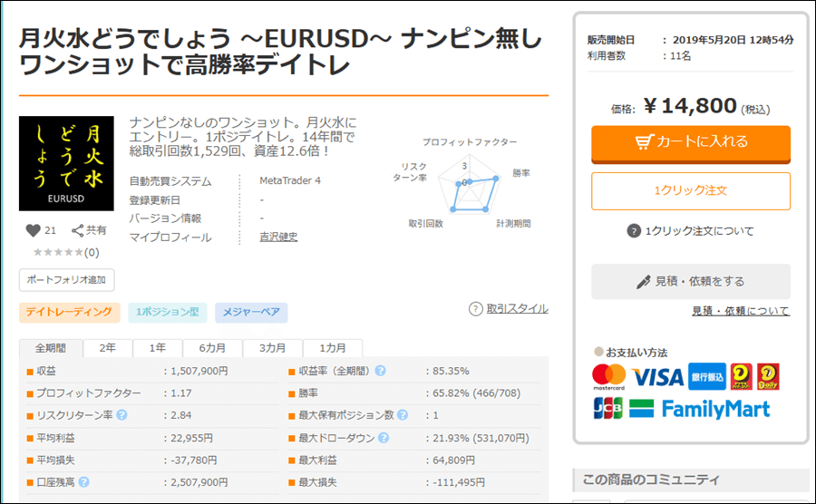Click the share icon

pyautogui.click(x=78, y=230)
